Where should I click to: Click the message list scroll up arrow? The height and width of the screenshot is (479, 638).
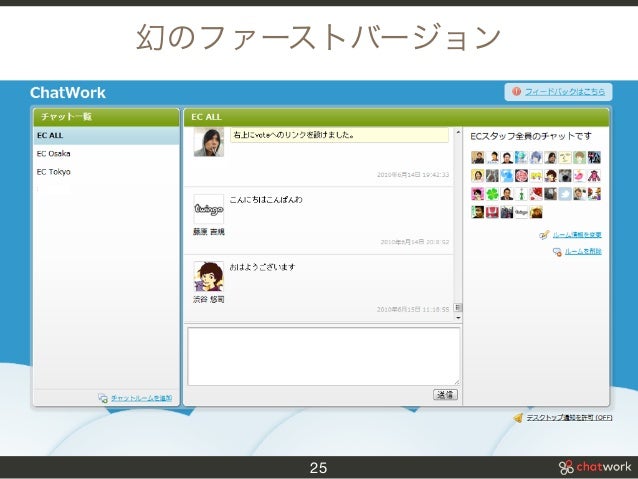(x=458, y=132)
